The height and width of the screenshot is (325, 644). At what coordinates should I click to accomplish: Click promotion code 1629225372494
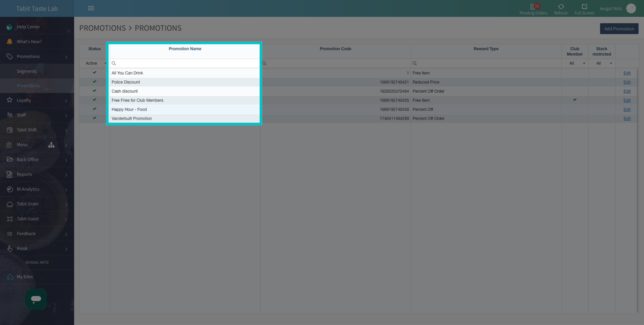394,91
